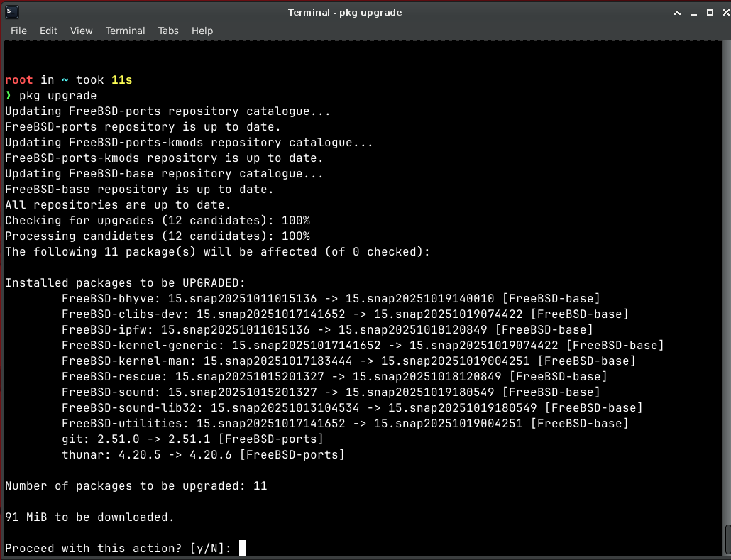The height and width of the screenshot is (560, 731).
Task: Click the terminal scrollbar thumb
Action: click(x=727, y=540)
